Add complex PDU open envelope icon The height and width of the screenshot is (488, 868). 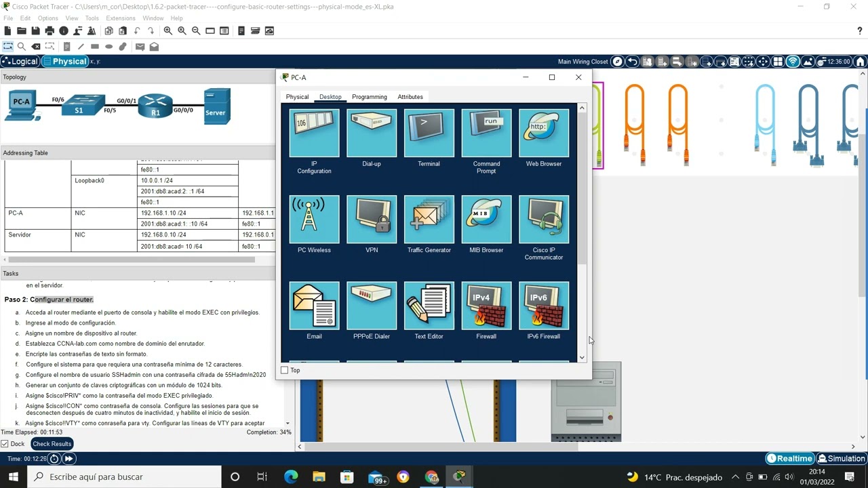point(154,47)
